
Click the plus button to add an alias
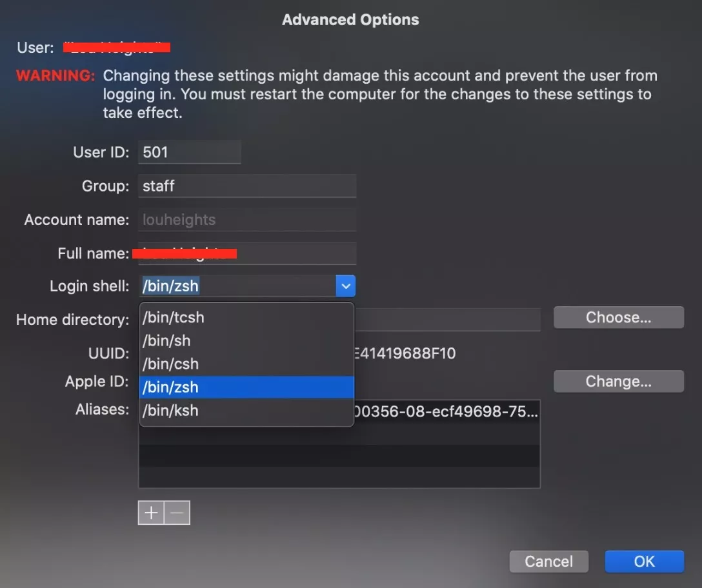coord(151,513)
